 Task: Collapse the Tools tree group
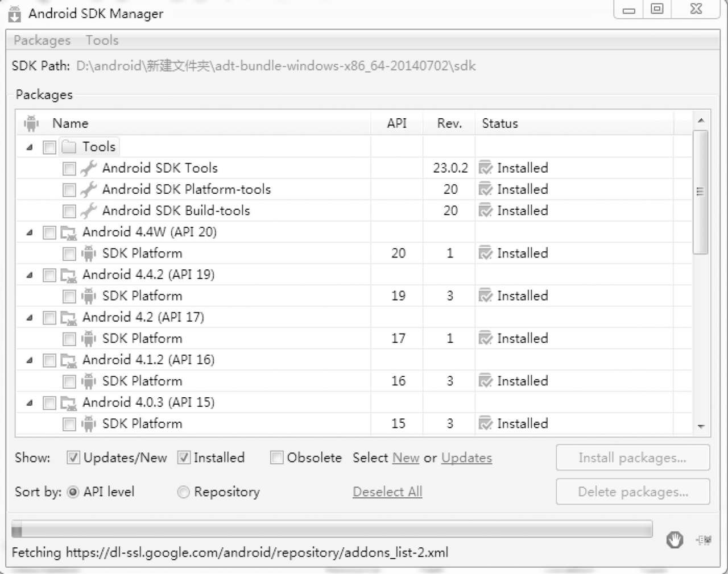click(30, 148)
